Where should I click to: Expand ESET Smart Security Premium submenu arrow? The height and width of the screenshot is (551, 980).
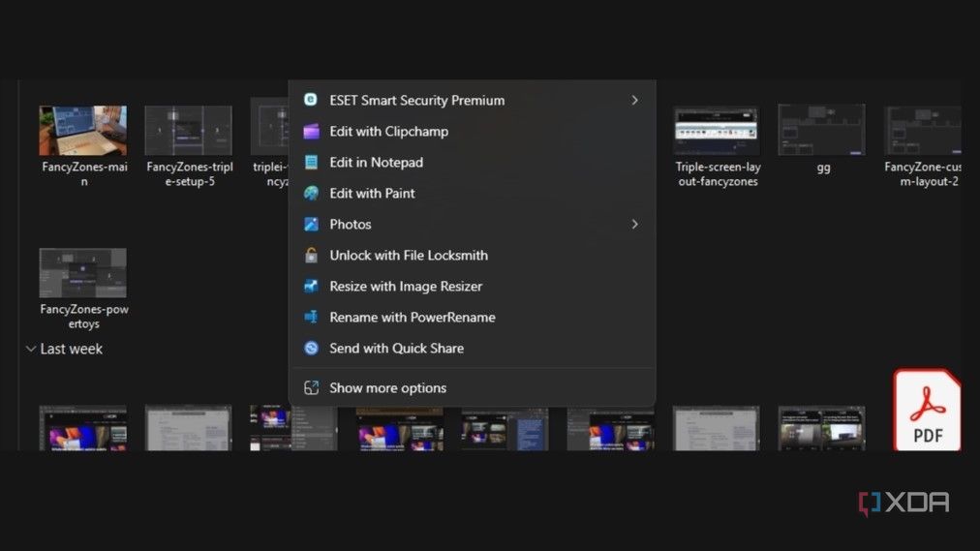coord(634,100)
